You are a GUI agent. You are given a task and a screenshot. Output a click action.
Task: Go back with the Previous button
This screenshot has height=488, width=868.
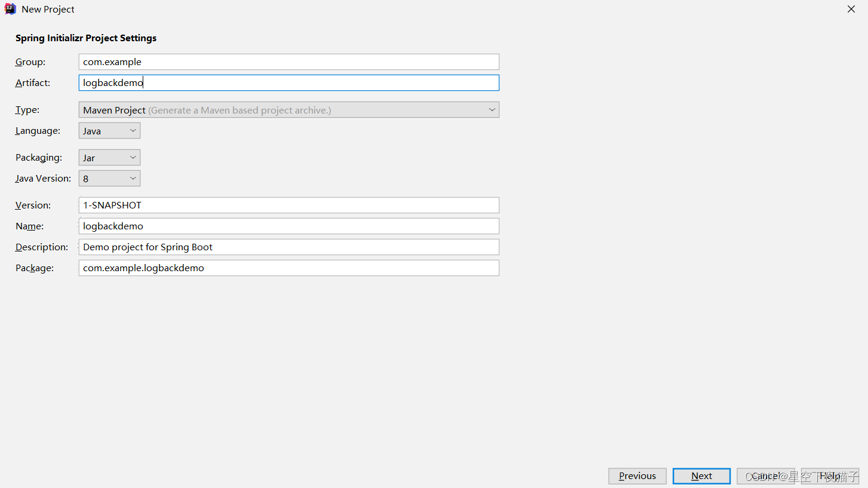point(638,476)
